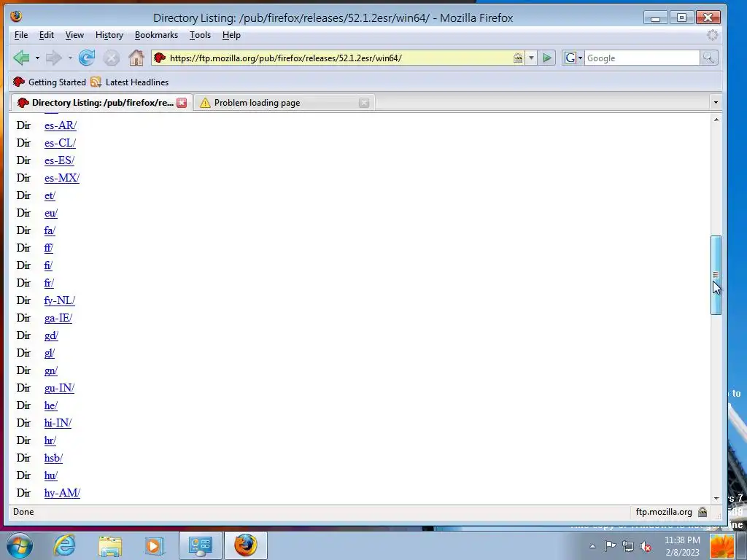This screenshot has height=560, width=747.
Task: Click the Forward arrow button
Action: tap(53, 58)
